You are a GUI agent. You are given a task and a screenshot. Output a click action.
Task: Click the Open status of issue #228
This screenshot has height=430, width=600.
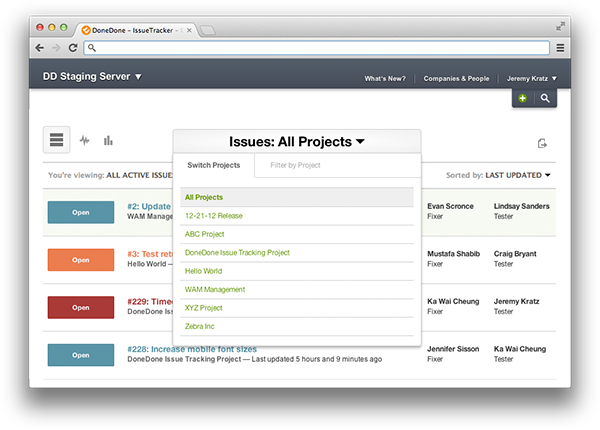(x=81, y=355)
